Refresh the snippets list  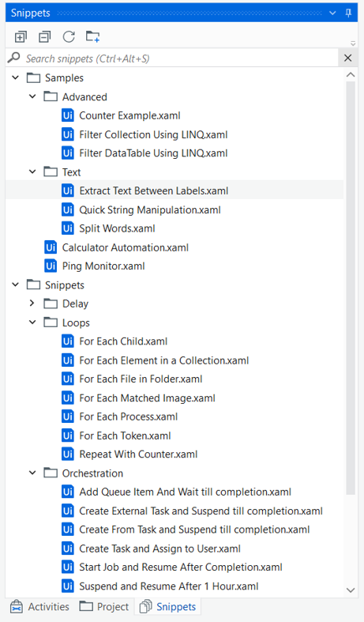[x=69, y=37]
